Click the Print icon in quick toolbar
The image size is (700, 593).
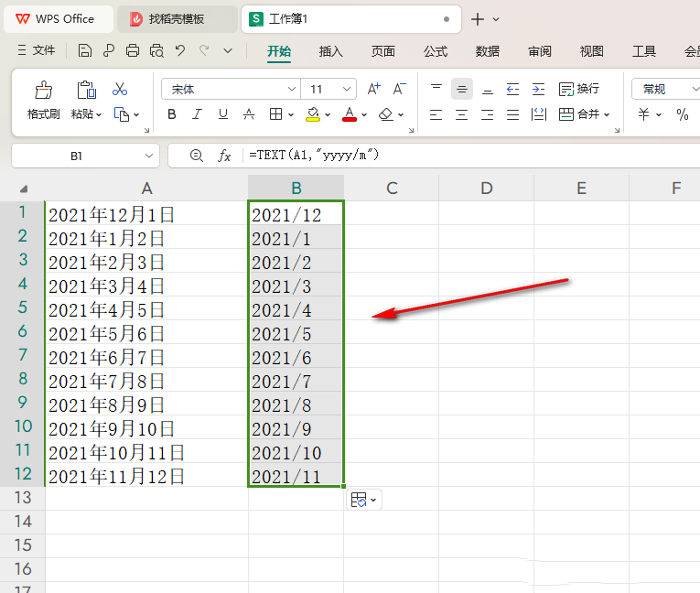coord(132,50)
